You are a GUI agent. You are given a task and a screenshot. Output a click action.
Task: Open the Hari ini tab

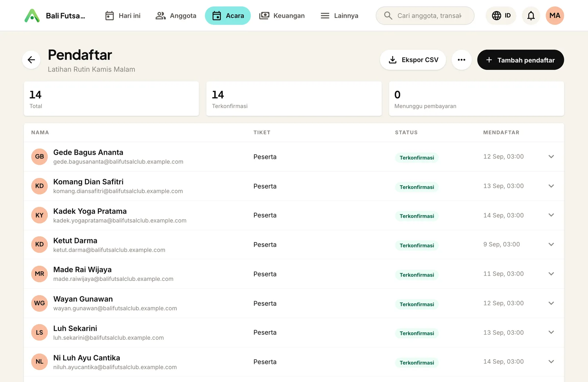pyautogui.click(x=123, y=15)
